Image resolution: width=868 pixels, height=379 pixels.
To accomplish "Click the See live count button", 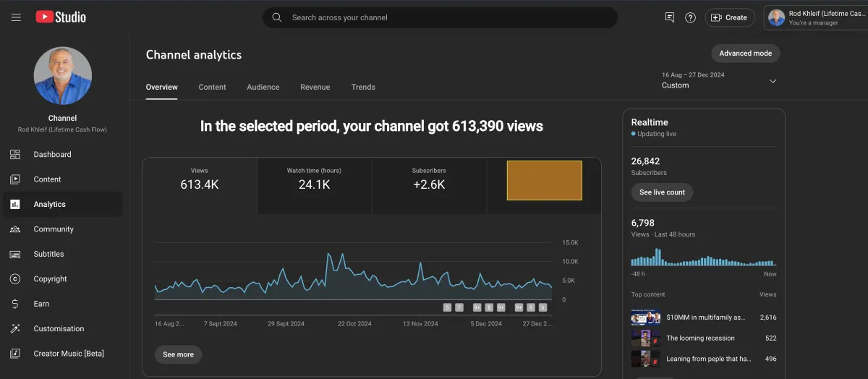I will click(x=662, y=192).
